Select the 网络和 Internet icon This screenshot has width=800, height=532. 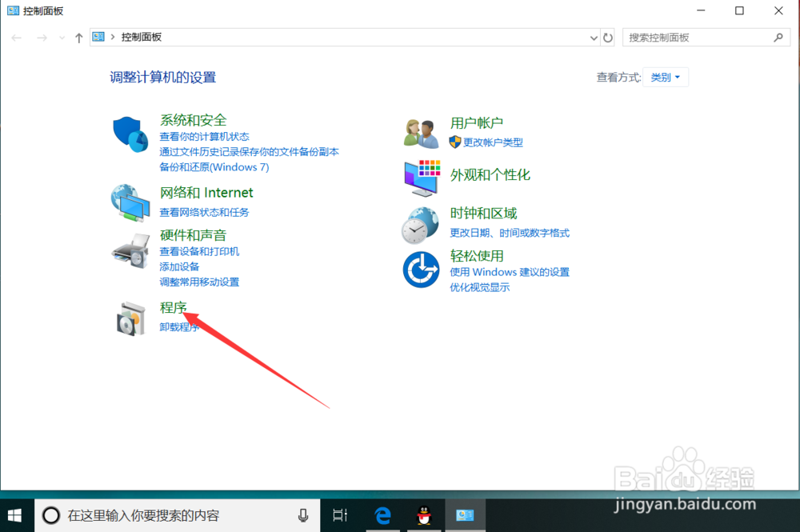[130, 203]
